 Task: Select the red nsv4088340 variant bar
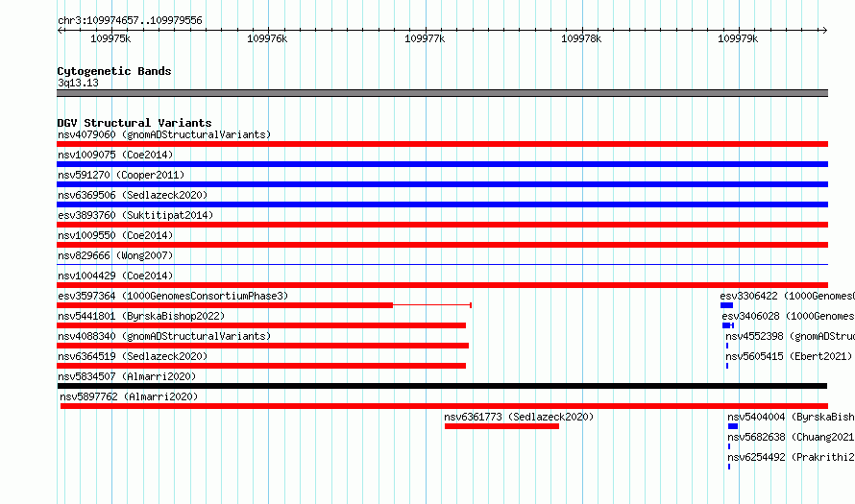(263, 346)
